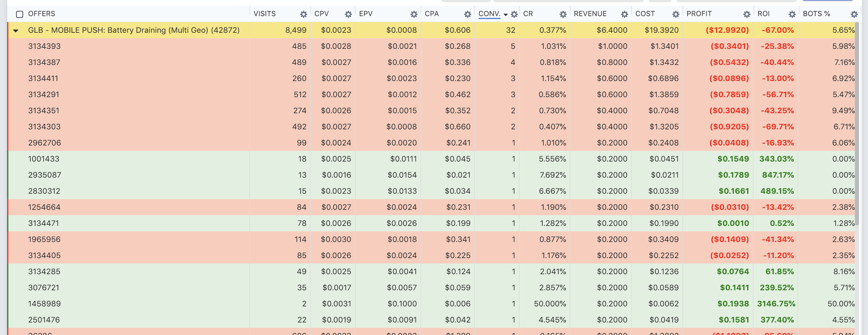Select offer row 3134393
The height and width of the screenshot is (335, 868).
[431, 46]
